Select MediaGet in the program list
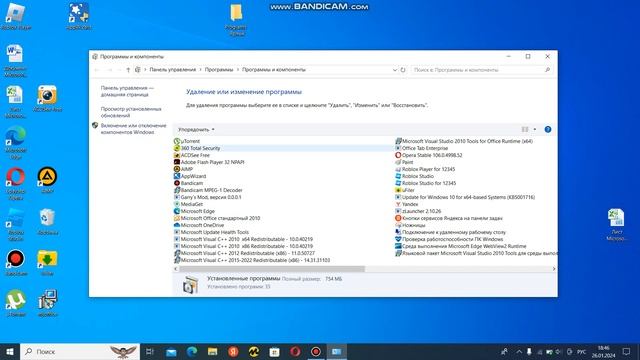Image resolution: width=640 pixels, height=360 pixels. (189, 204)
